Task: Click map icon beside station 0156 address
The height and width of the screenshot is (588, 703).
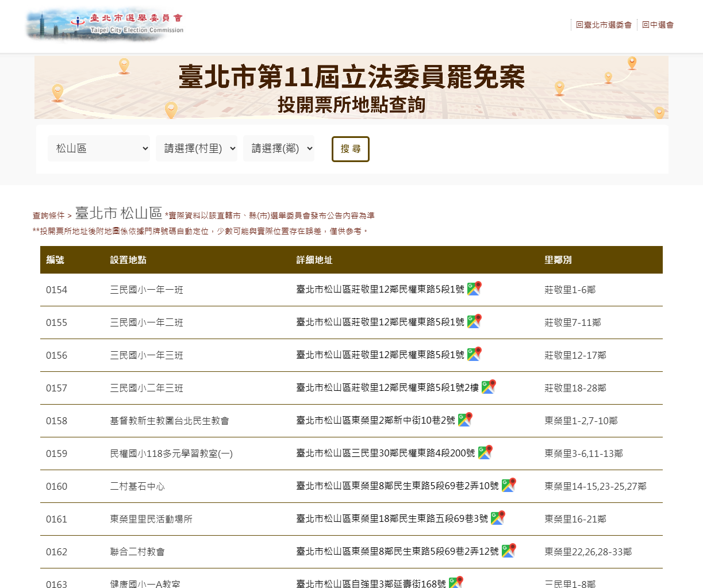Action: pyautogui.click(x=474, y=354)
